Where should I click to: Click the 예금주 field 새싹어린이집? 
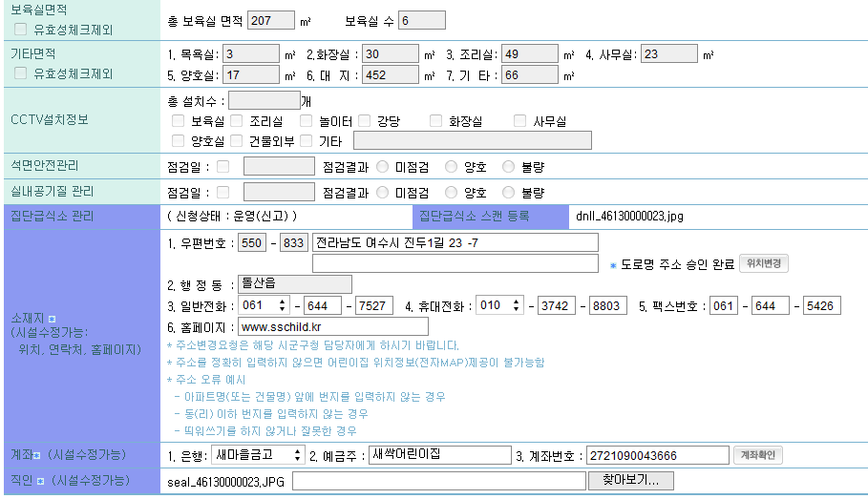439,455
